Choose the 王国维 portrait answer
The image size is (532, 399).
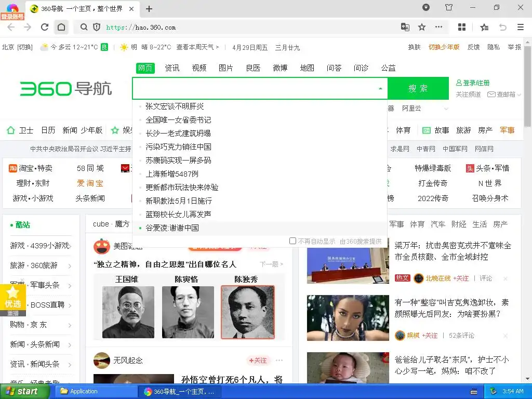point(128,312)
